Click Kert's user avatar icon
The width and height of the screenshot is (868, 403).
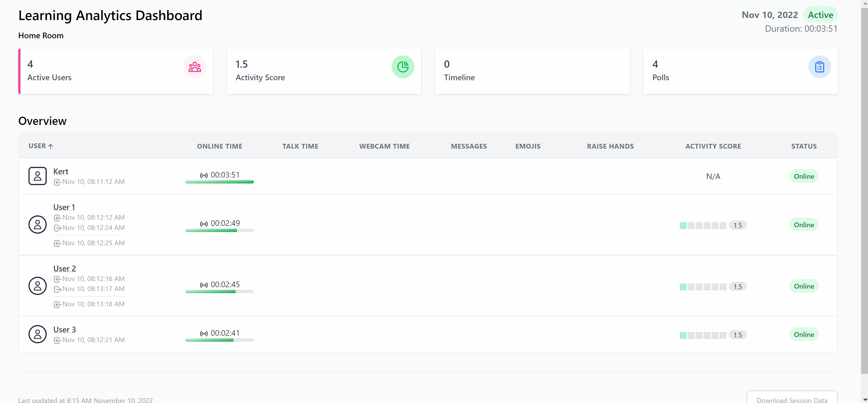tap(37, 176)
